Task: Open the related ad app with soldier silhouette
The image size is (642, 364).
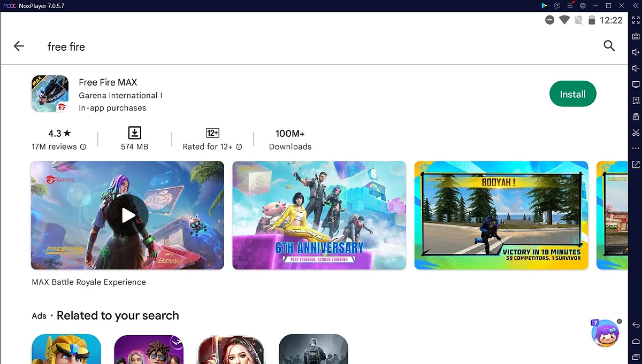Action: pos(314,349)
